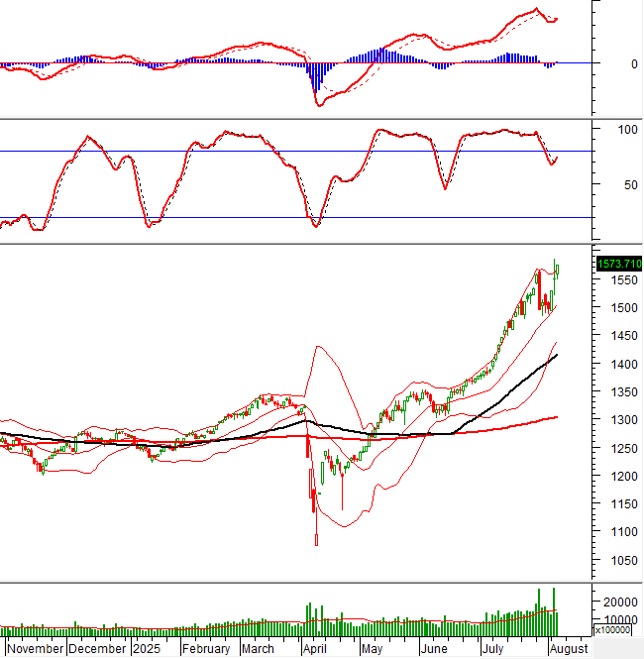Click the 1350 price axis value

point(624,391)
